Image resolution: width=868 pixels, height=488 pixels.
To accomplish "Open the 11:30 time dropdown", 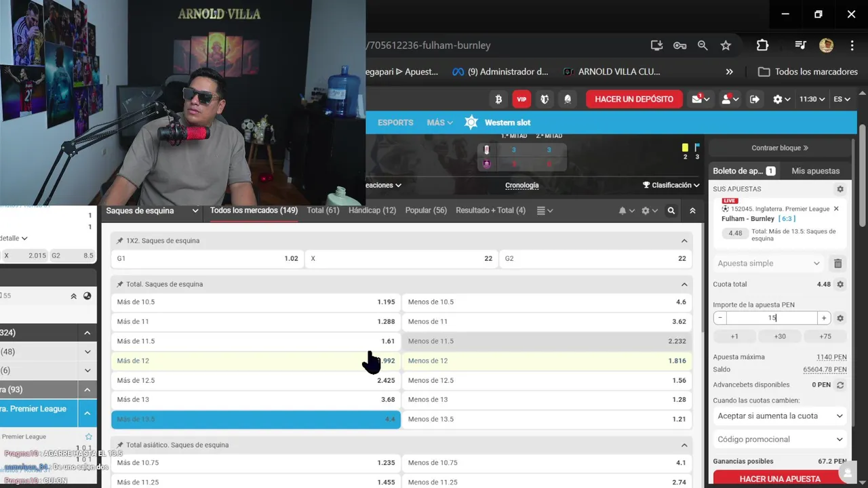I will click(x=812, y=99).
